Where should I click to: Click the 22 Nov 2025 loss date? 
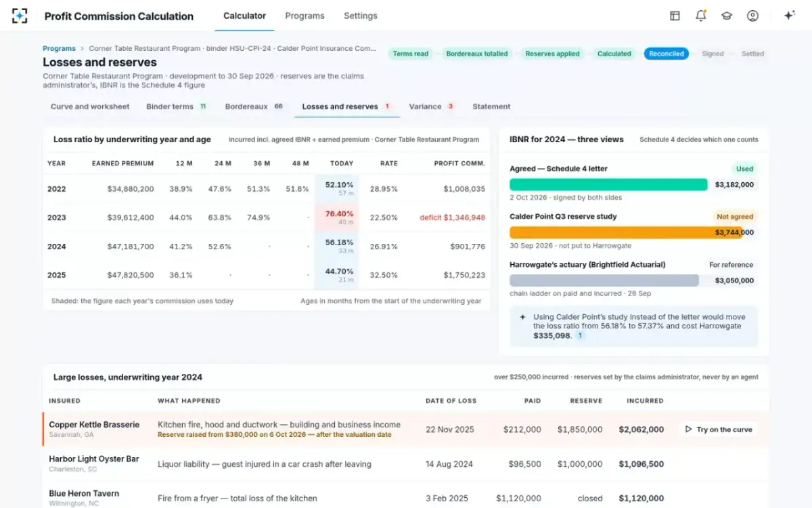[x=450, y=429]
